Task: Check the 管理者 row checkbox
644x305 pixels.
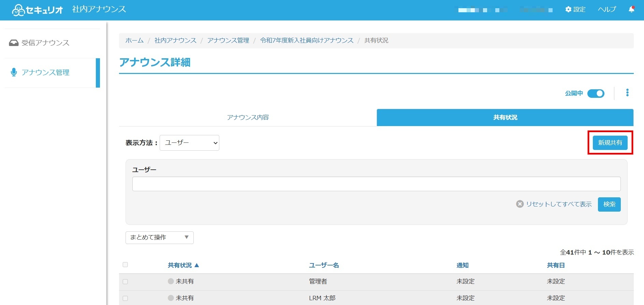Action: tap(125, 281)
